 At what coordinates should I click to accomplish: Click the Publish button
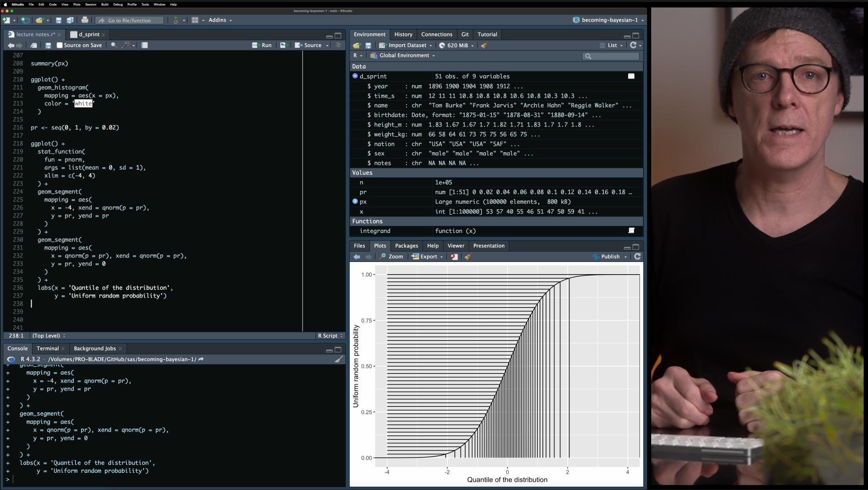click(606, 257)
